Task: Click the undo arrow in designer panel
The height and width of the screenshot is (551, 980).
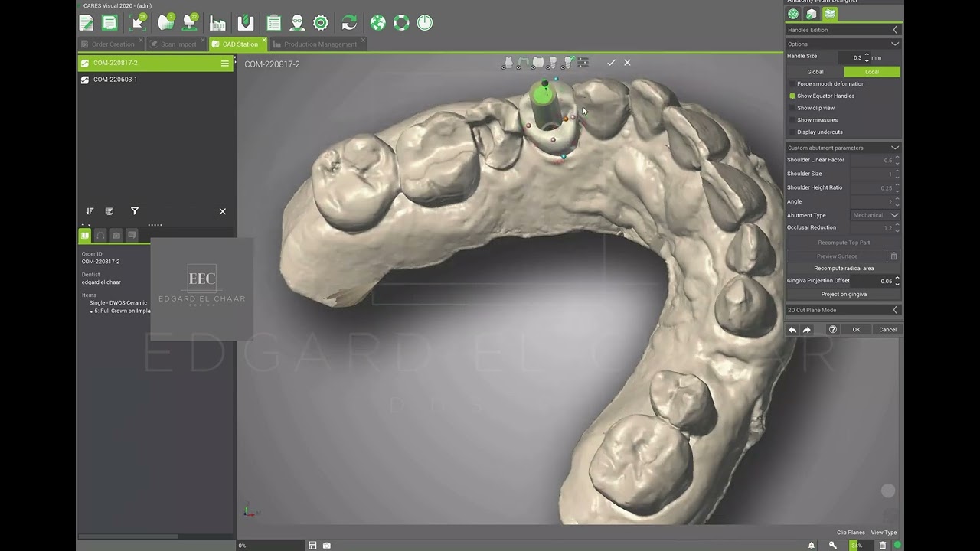Action: coord(792,330)
